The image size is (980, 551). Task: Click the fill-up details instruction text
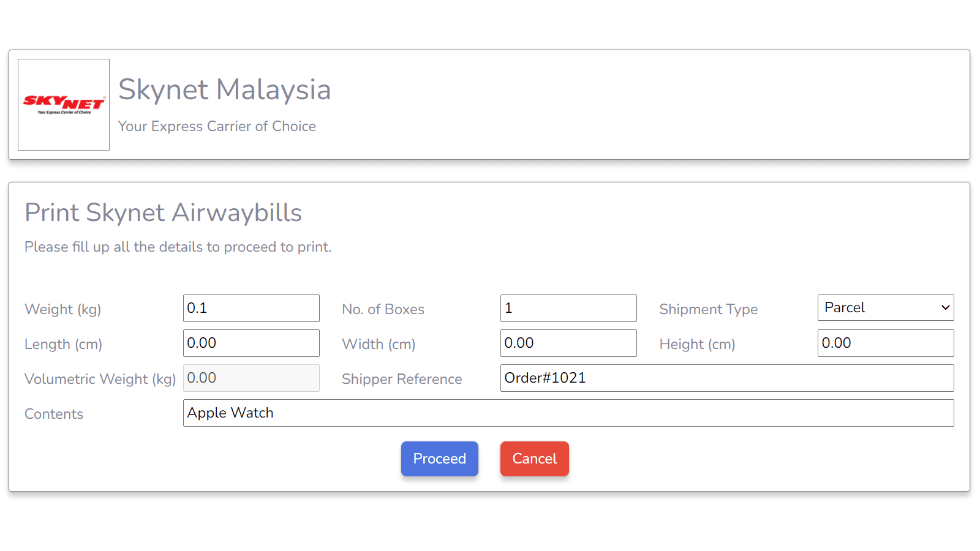(x=178, y=247)
